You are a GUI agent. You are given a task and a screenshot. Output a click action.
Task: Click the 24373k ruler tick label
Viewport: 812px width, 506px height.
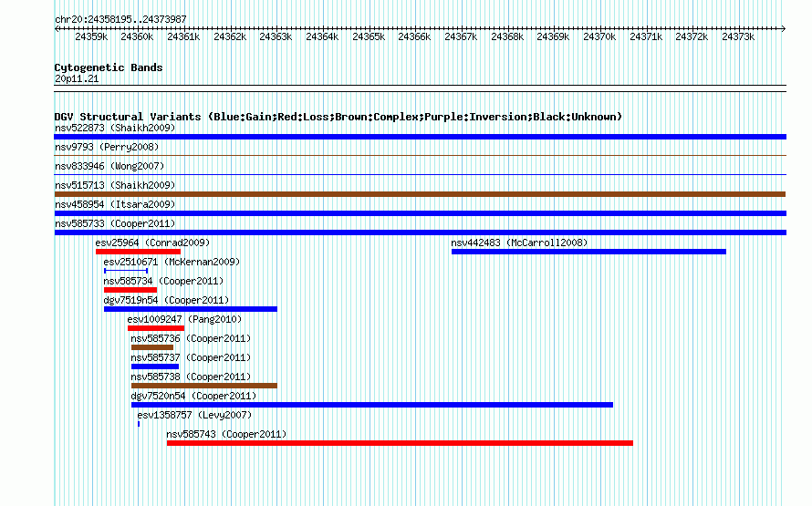tap(738, 36)
